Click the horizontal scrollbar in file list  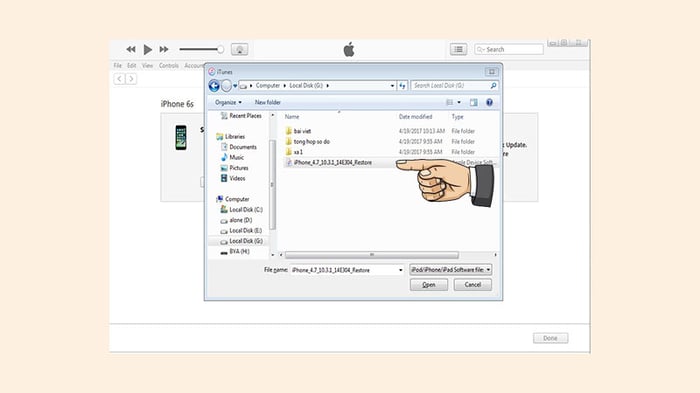click(x=372, y=255)
